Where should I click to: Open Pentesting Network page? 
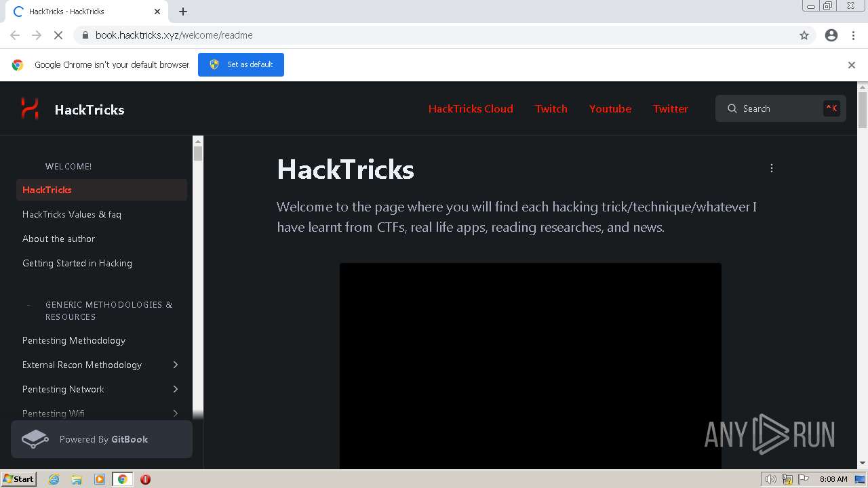point(63,389)
